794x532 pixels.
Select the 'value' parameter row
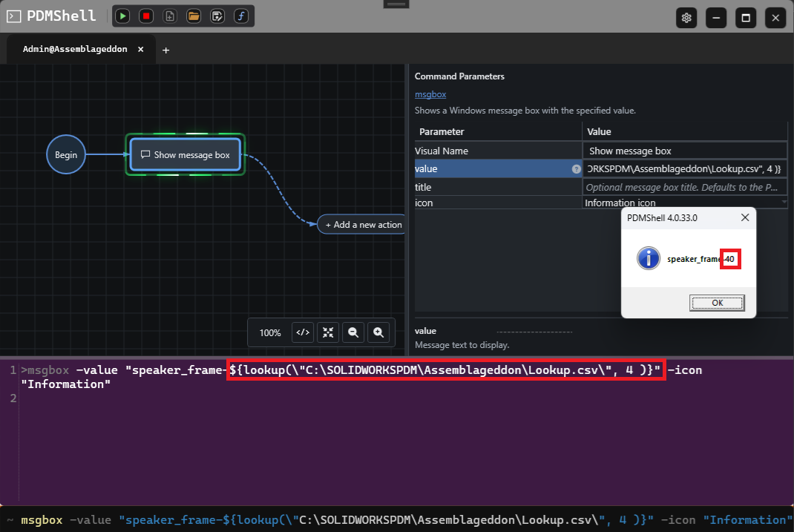[498, 168]
